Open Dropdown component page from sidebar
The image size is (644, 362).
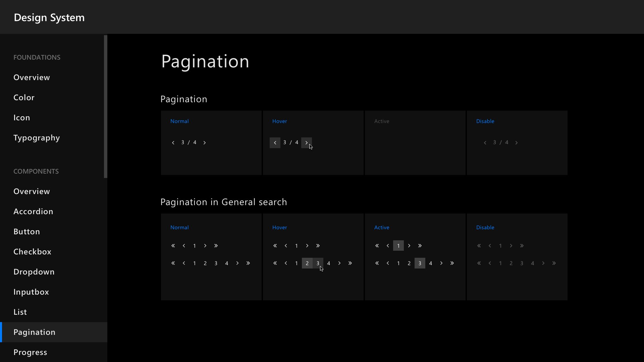(x=34, y=272)
